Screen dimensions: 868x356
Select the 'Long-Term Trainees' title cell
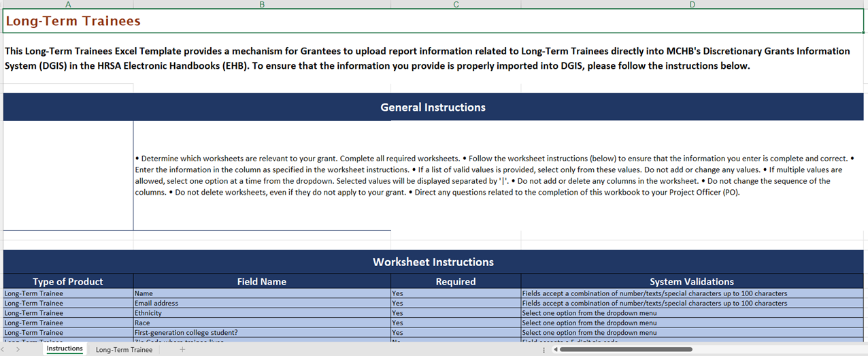click(x=433, y=20)
